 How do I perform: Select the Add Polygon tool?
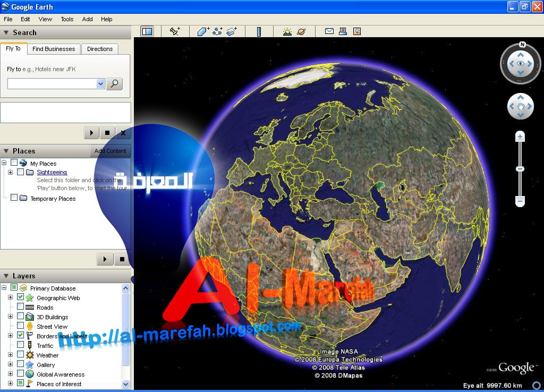pyautogui.click(x=203, y=31)
